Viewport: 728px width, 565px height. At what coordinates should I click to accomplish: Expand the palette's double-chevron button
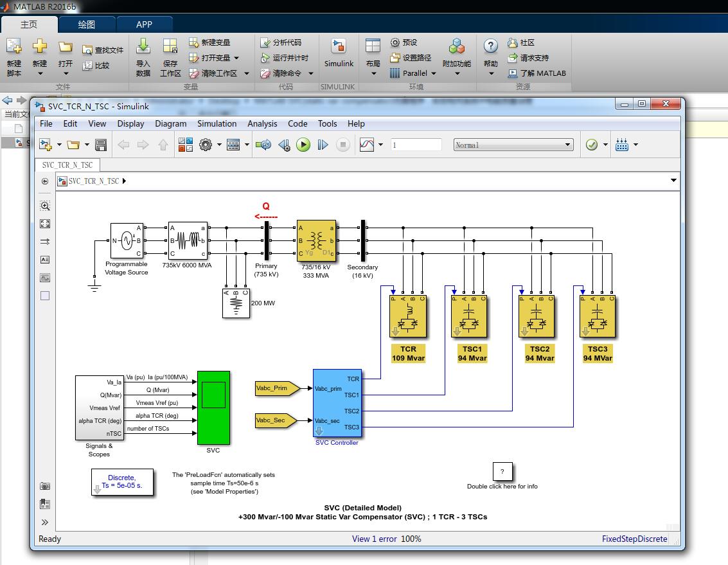pyautogui.click(x=45, y=522)
